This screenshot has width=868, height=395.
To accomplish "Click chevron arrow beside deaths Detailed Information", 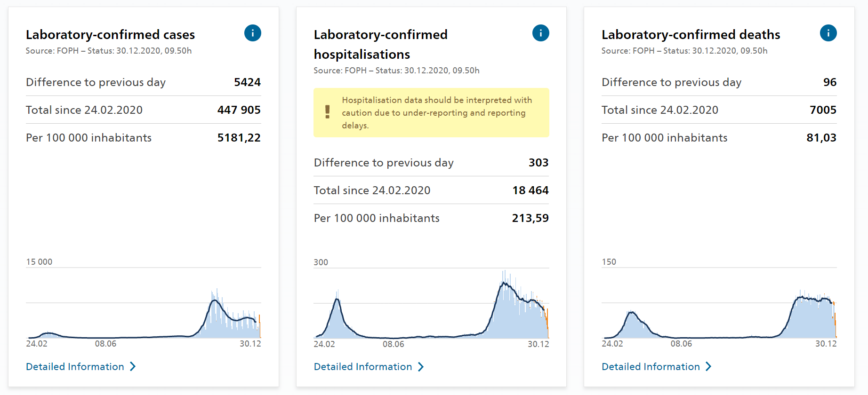I will coord(708,366).
